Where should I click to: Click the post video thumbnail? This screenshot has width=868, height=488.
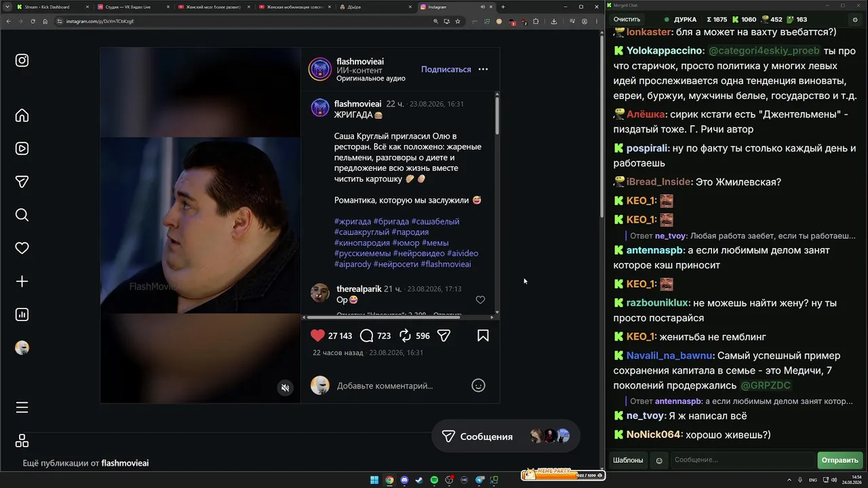coord(201,225)
